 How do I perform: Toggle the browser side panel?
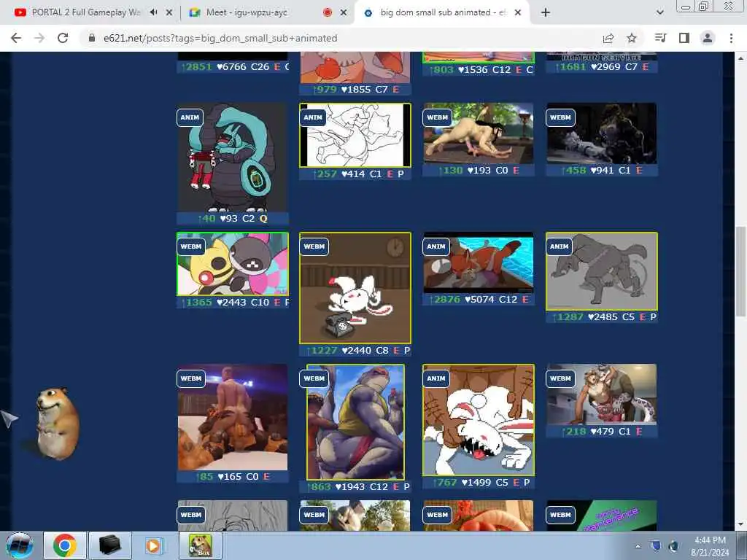tap(684, 38)
